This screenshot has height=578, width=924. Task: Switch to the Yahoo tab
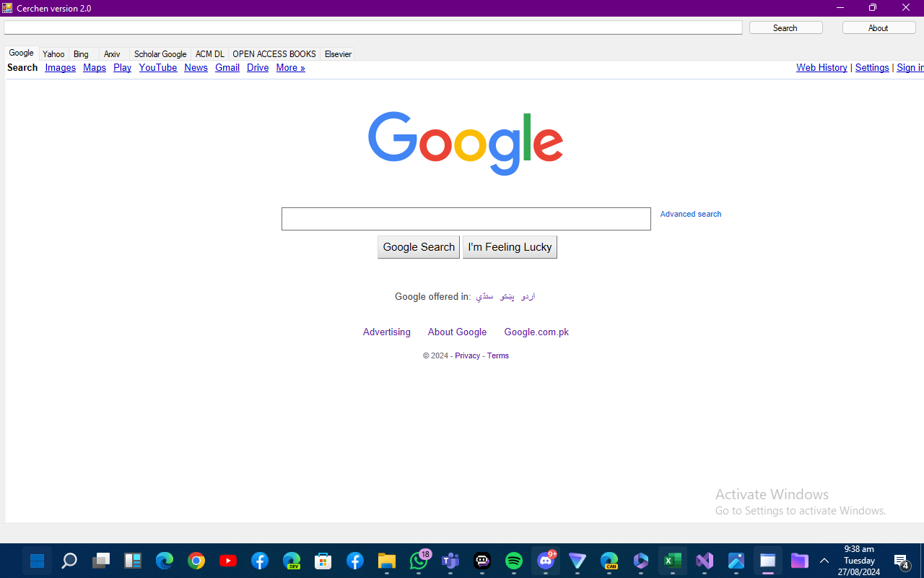pos(53,54)
